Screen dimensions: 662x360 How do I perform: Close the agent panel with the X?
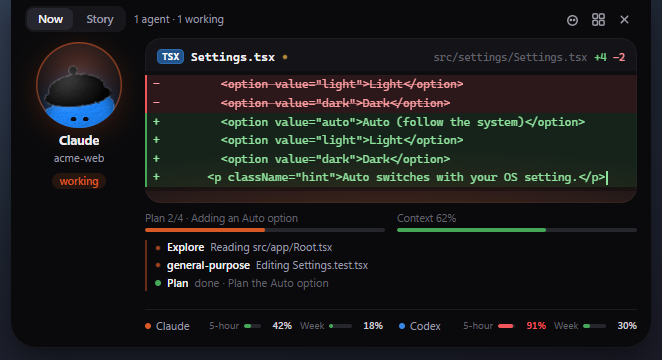pyautogui.click(x=624, y=20)
